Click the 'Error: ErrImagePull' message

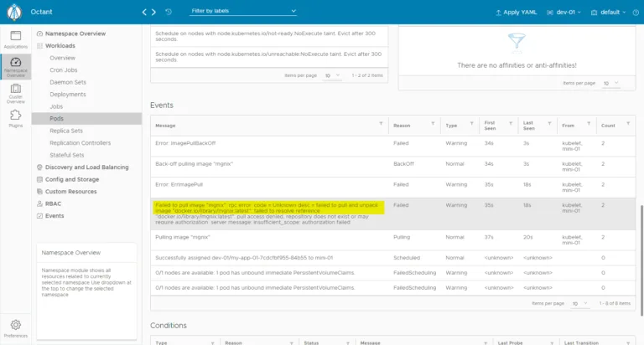point(179,184)
